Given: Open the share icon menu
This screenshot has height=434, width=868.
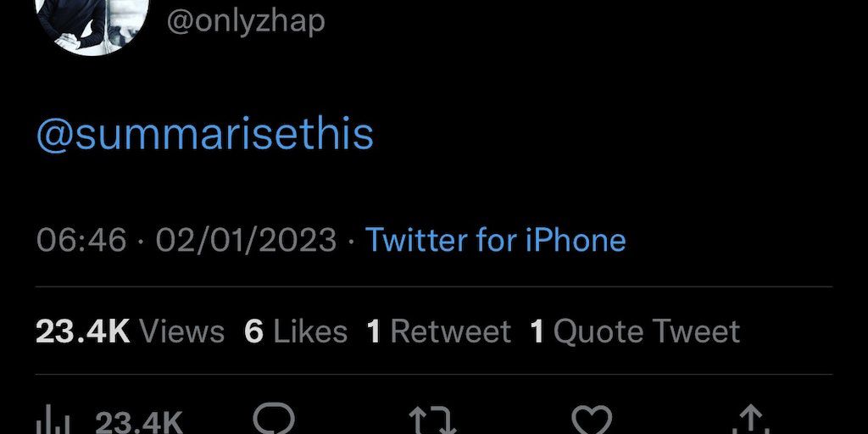Looking at the screenshot, I should 749,421.
